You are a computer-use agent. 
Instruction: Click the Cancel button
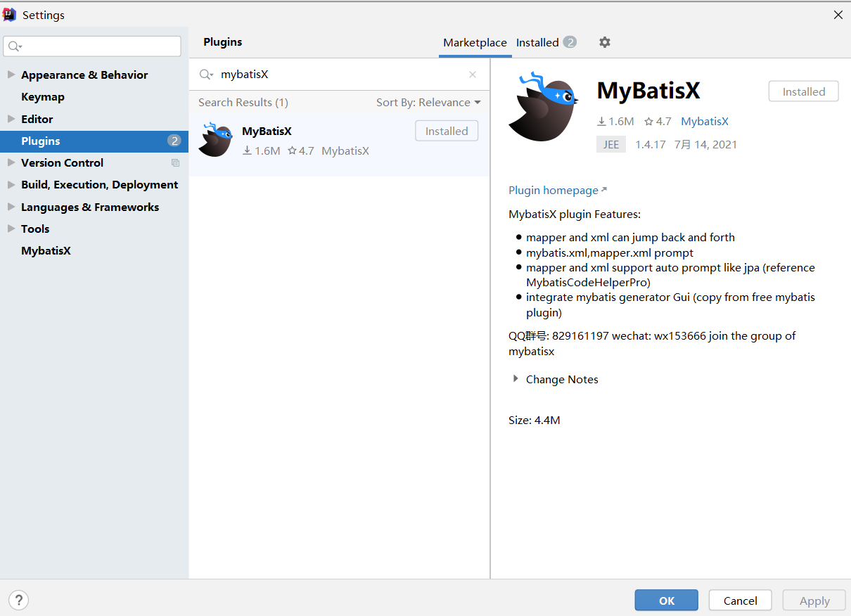coord(740,601)
